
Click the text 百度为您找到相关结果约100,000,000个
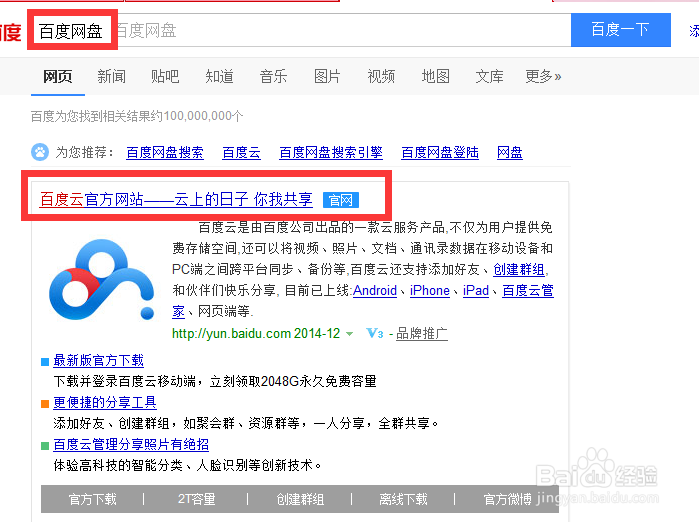137,116
